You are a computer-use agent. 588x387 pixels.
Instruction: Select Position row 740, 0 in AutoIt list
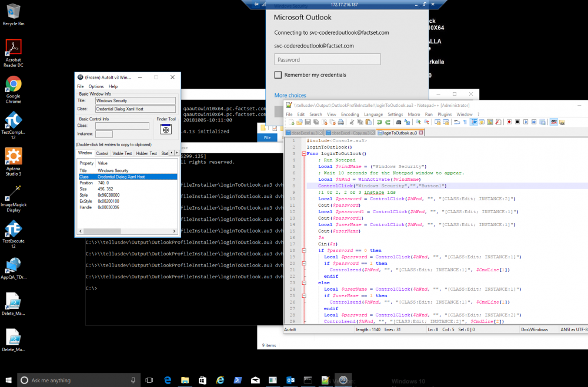pos(128,183)
